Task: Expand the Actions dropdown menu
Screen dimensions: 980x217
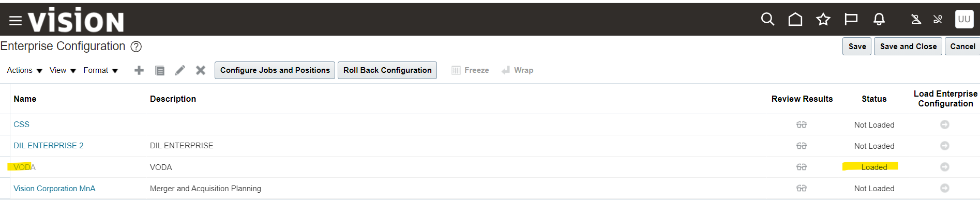Action: (x=24, y=70)
